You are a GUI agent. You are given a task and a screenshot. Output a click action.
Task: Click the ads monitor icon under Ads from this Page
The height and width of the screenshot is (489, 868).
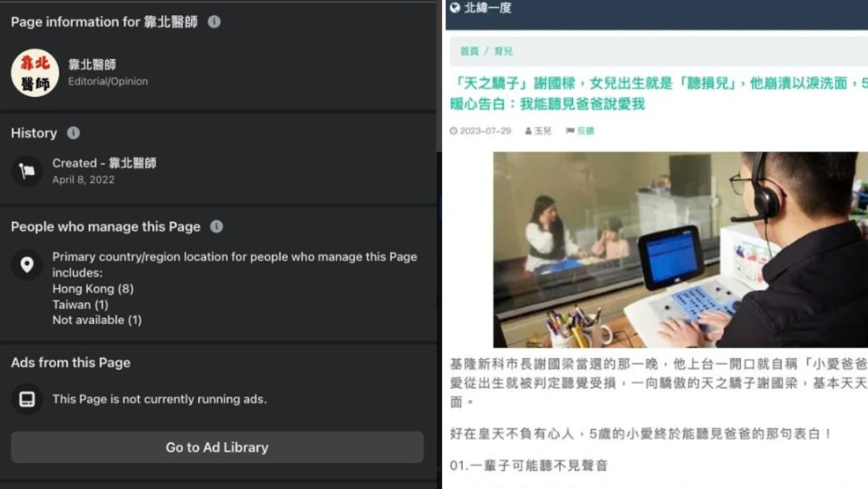click(x=27, y=399)
